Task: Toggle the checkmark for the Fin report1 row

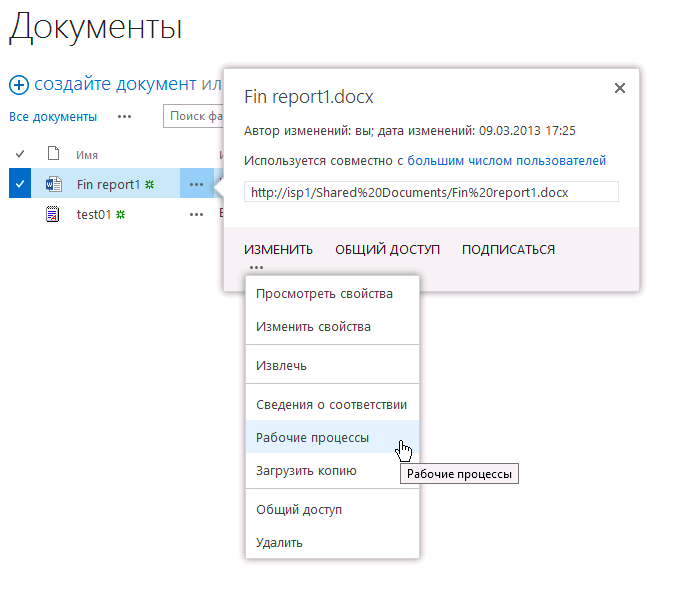Action: point(20,184)
